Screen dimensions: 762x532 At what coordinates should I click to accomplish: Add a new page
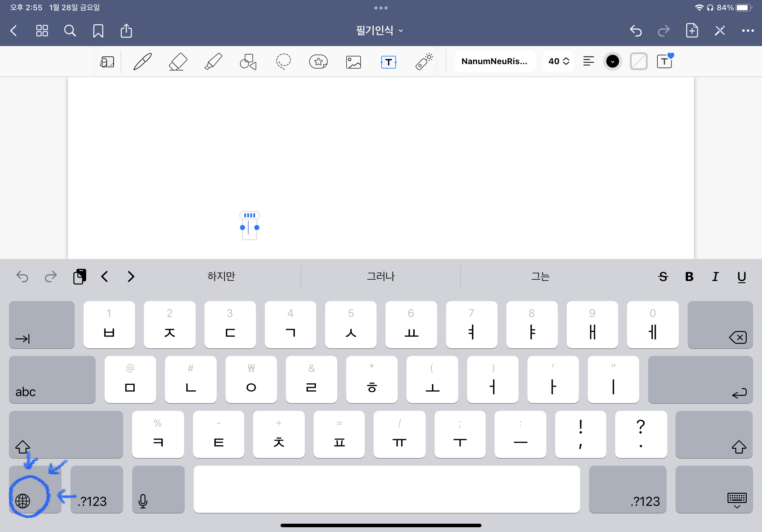click(x=692, y=31)
